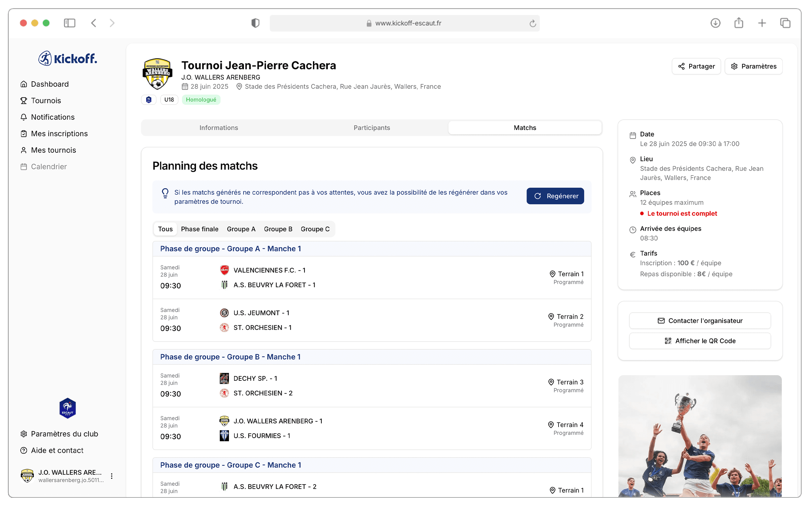The height and width of the screenshot is (510, 812).
Task: Open the Calendrier section
Action: [x=49, y=166]
